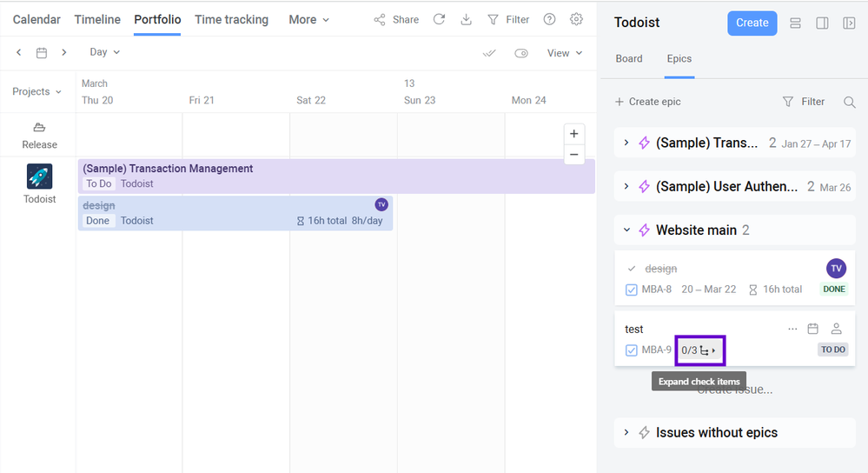Click the TV avatar on design timeline bar

point(381,204)
